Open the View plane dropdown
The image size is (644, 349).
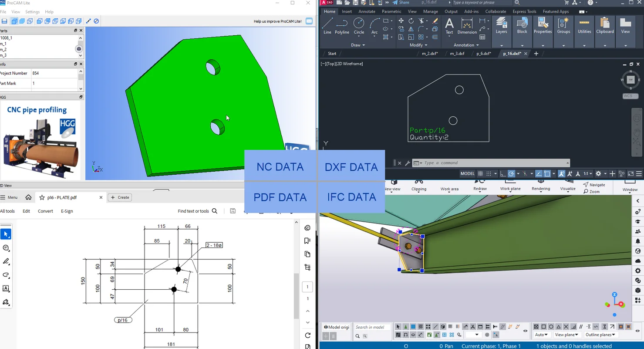566,335
